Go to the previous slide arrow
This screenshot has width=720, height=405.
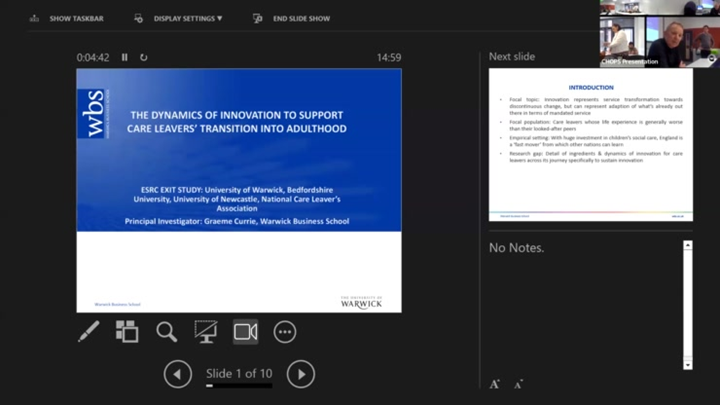[x=178, y=374]
